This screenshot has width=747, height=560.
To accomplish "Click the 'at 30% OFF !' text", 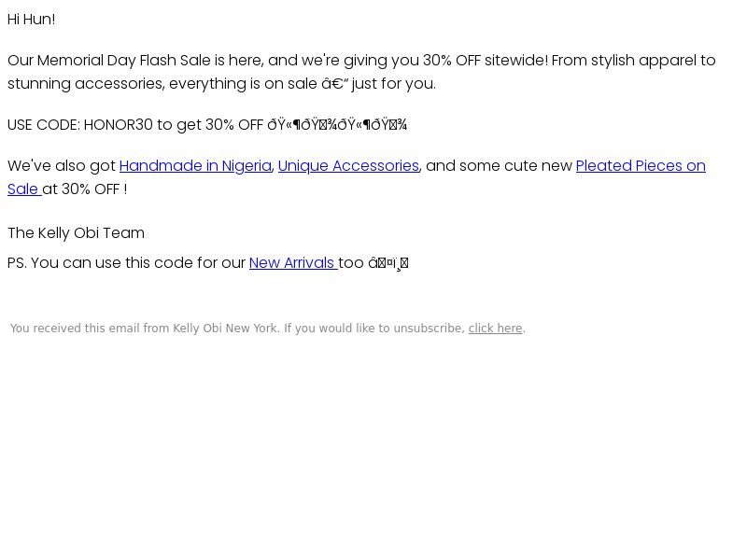I will [85, 189].
